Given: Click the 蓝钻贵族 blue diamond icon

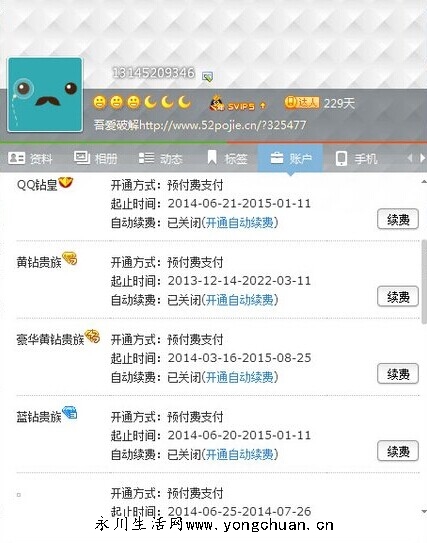Looking at the screenshot, I should point(70,413).
